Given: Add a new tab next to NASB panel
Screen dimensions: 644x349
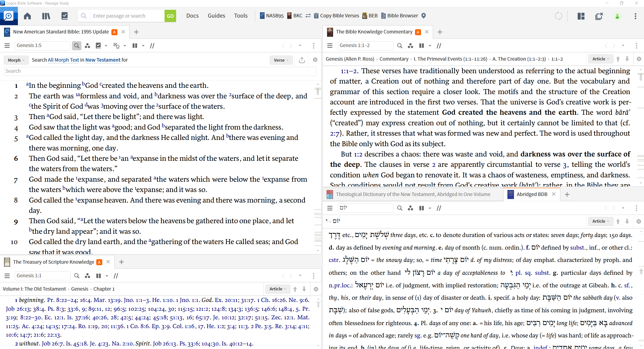Looking at the screenshot, I should (x=136, y=32).
